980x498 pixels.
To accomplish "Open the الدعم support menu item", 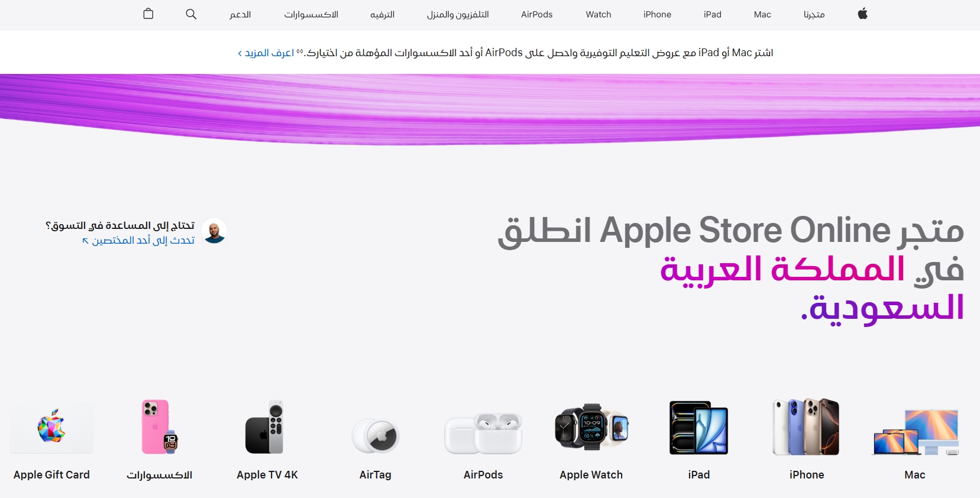I will point(240,14).
